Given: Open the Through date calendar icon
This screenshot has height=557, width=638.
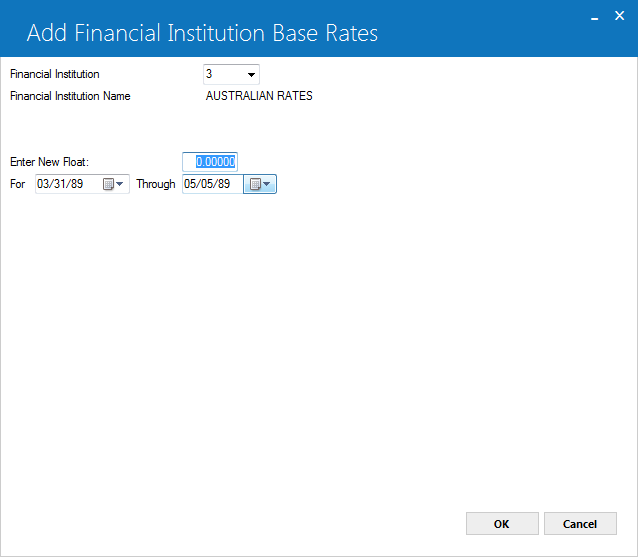Looking at the screenshot, I should click(255, 184).
